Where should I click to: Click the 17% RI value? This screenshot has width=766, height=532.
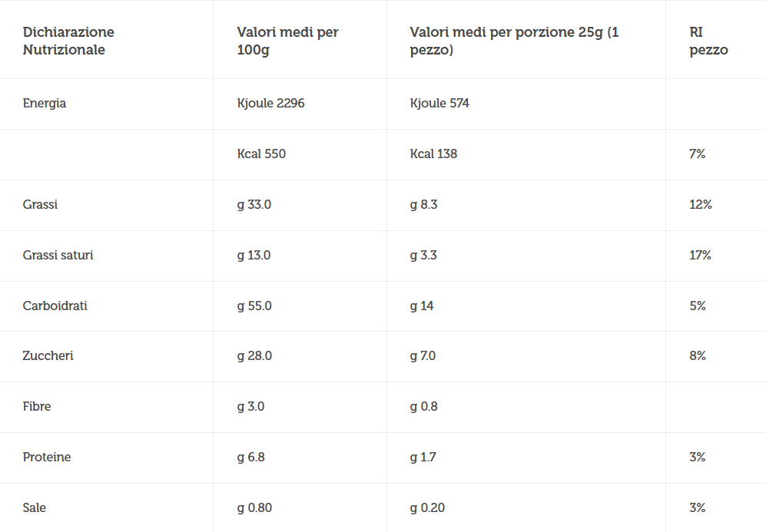click(x=700, y=256)
